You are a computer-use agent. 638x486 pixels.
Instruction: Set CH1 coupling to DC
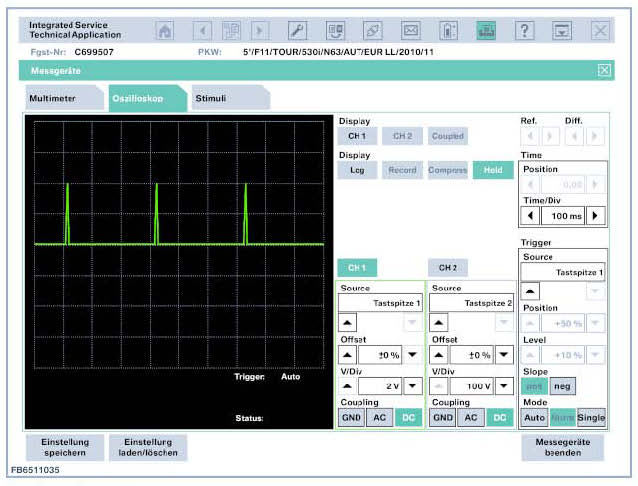coord(409,418)
